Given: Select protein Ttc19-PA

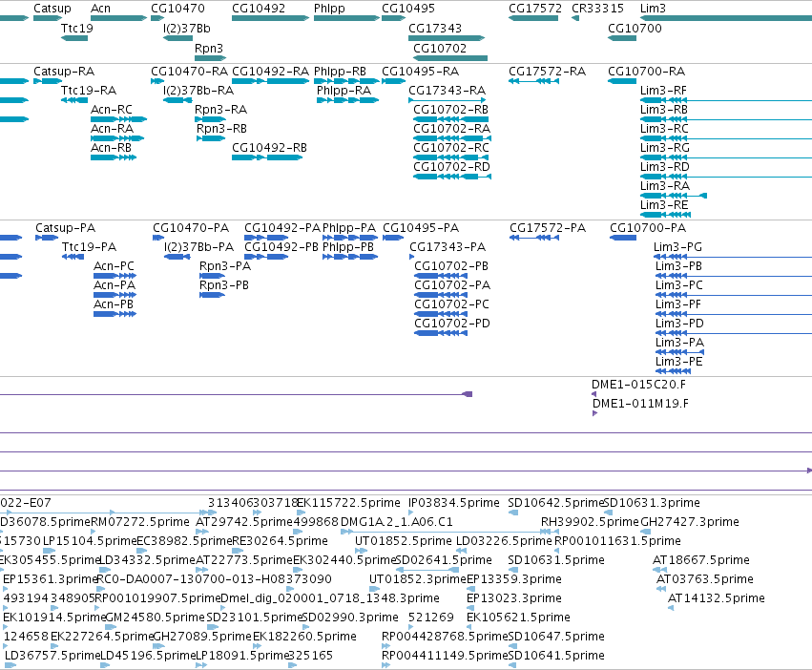Looking at the screenshot, I should tap(73, 257).
